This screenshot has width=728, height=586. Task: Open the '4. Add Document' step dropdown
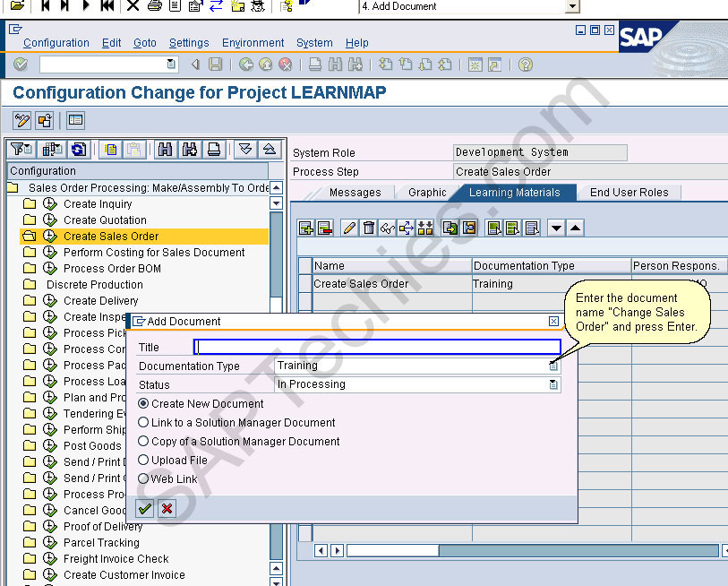pos(572,6)
